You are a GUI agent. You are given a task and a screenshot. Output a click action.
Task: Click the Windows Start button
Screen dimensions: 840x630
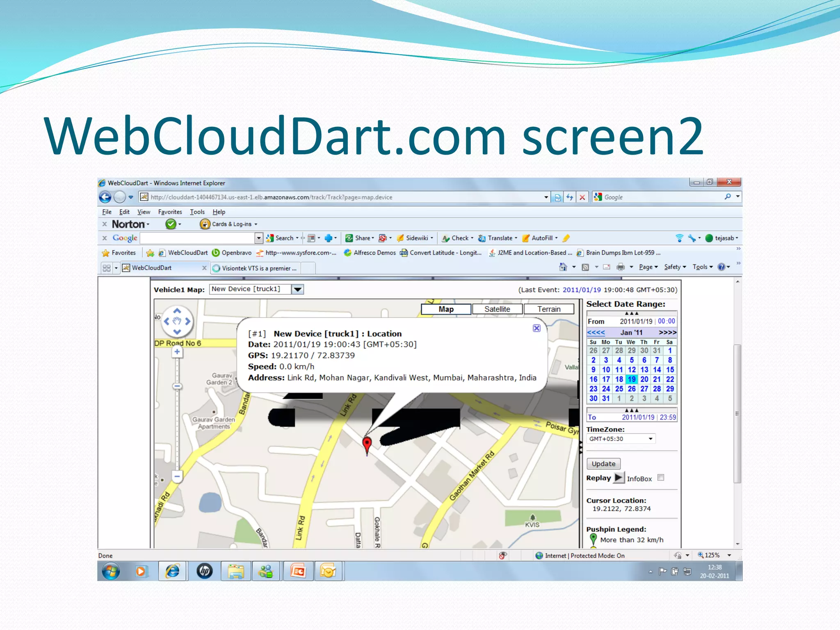(x=111, y=571)
